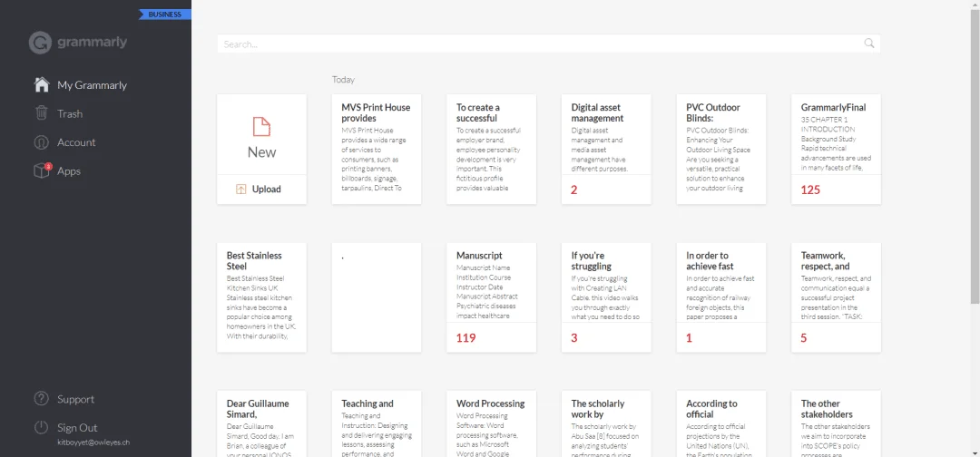Screen dimensions: 980x457
Task: Open the Teamwork, respect, and document
Action: coord(837,297)
